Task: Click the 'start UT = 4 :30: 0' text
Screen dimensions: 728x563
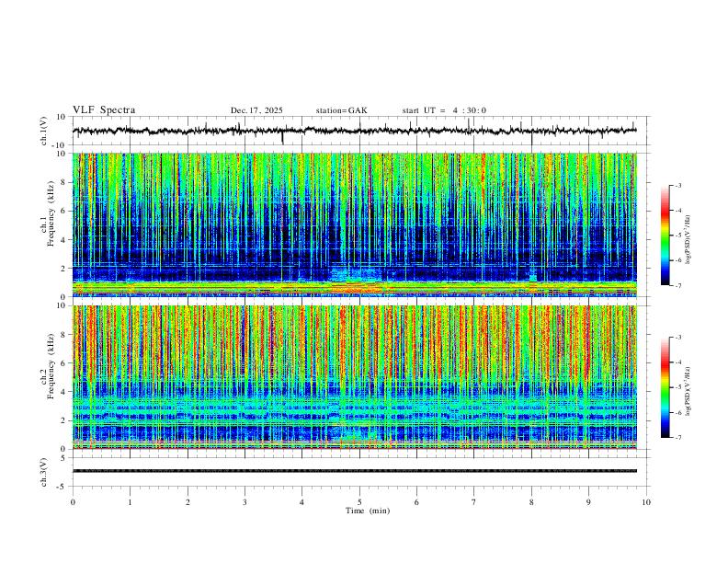Action: (444, 110)
